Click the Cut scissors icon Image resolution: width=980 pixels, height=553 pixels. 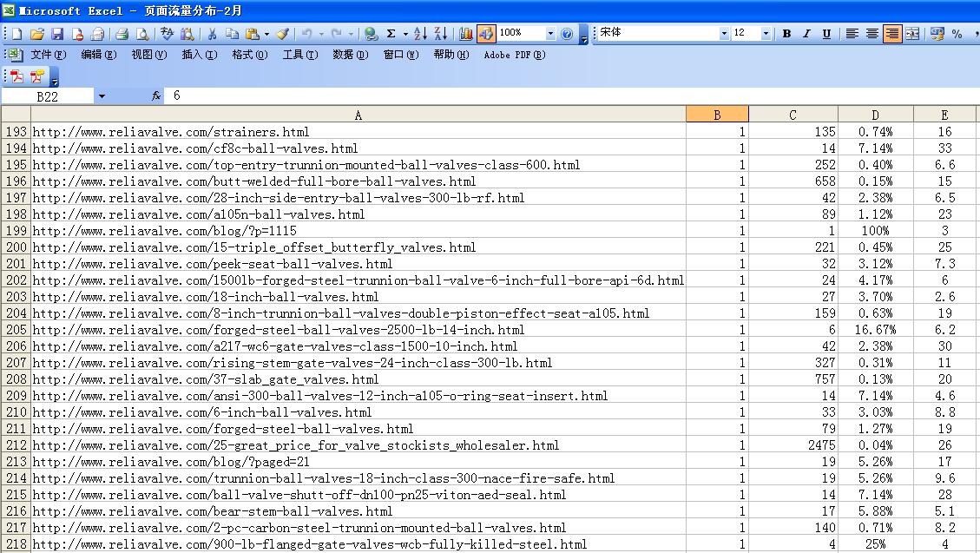pos(211,34)
